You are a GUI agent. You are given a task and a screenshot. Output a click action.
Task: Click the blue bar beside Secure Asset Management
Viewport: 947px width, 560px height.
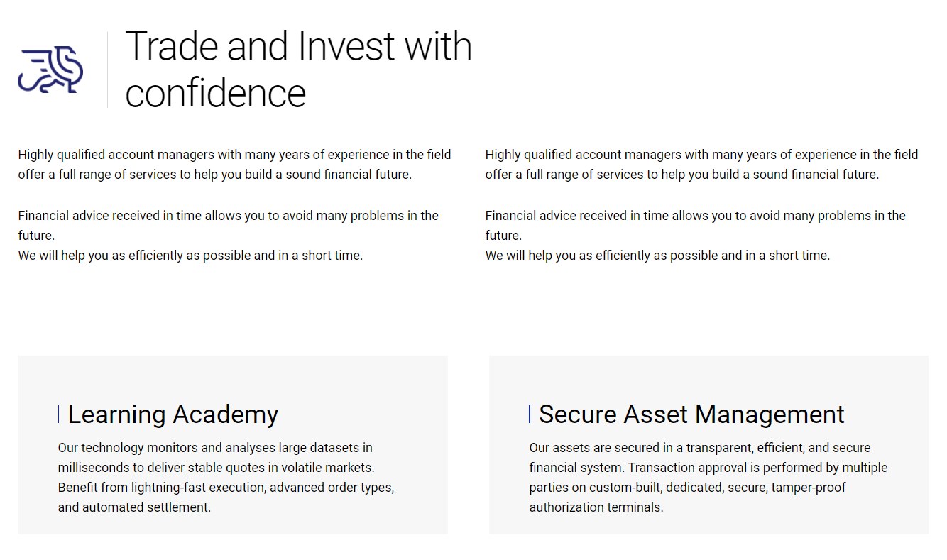(x=530, y=414)
